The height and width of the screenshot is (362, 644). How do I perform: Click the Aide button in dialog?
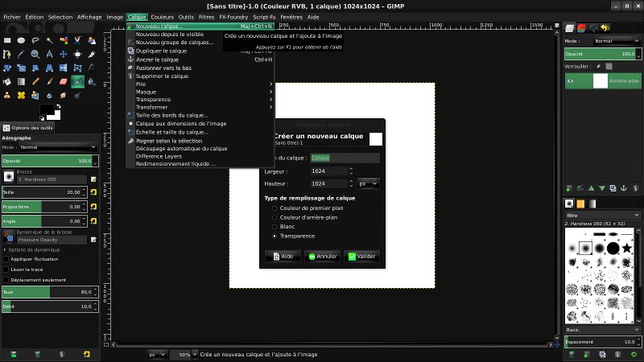coord(283,256)
